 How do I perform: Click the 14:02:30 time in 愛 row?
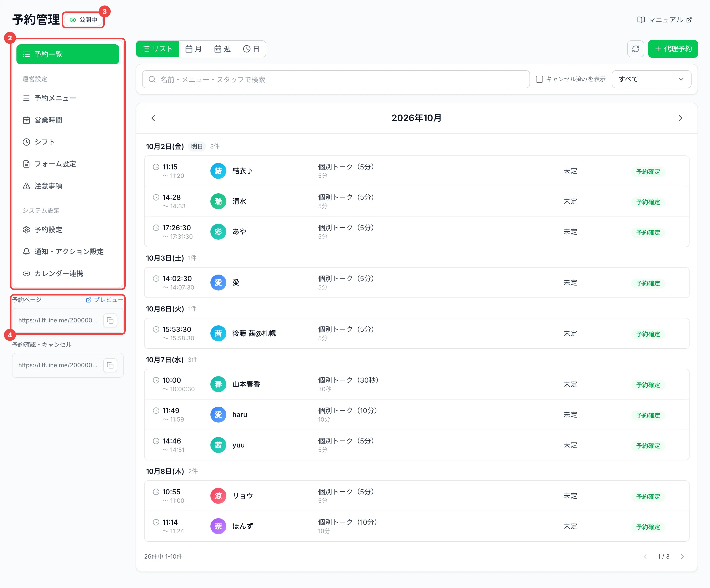[x=177, y=279]
